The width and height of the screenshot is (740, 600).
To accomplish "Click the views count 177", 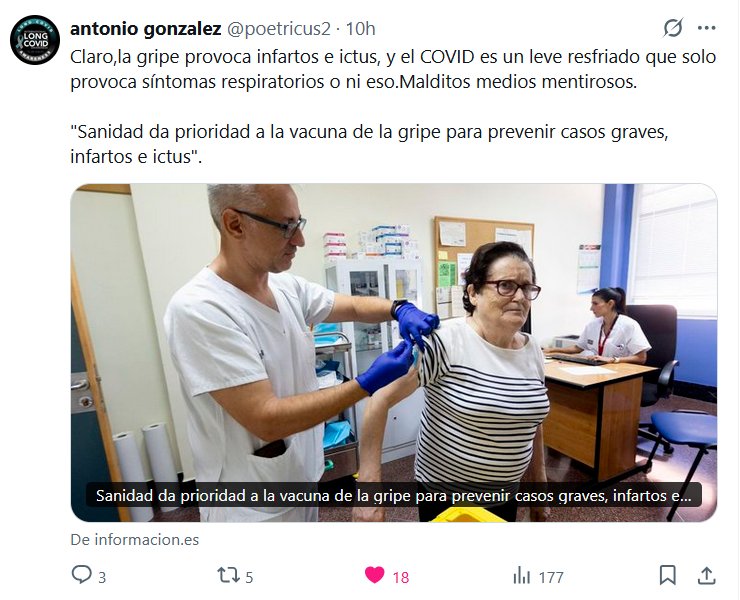I will click(551, 577).
